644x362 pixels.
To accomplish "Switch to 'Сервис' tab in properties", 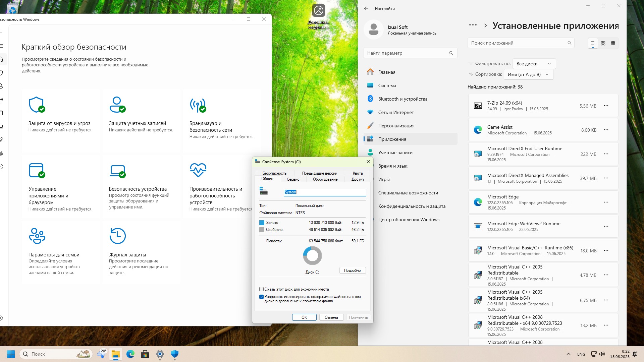I will pyautogui.click(x=293, y=179).
